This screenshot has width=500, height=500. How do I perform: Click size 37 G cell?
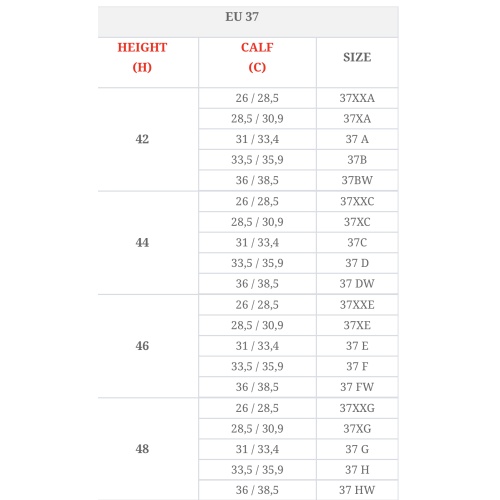click(x=357, y=449)
